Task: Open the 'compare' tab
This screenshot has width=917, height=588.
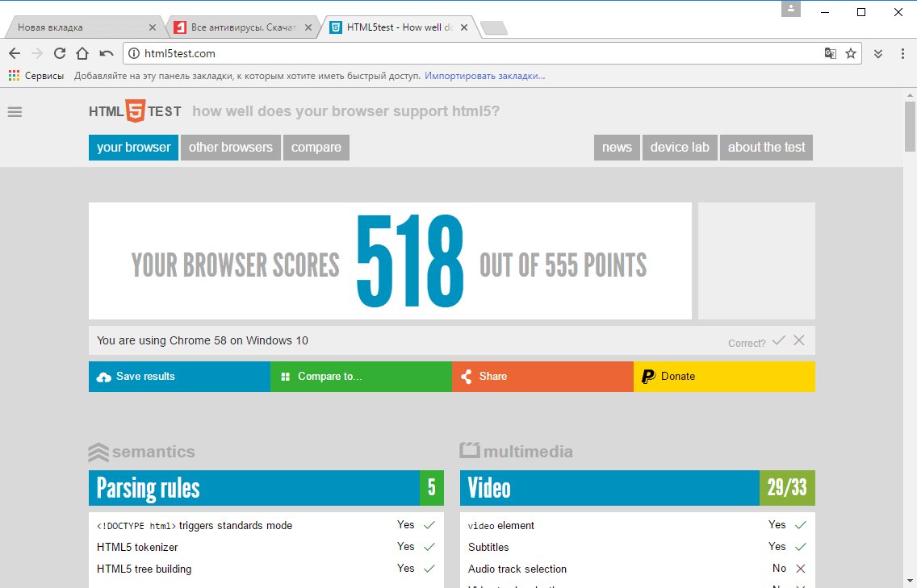Action: pyautogui.click(x=316, y=148)
